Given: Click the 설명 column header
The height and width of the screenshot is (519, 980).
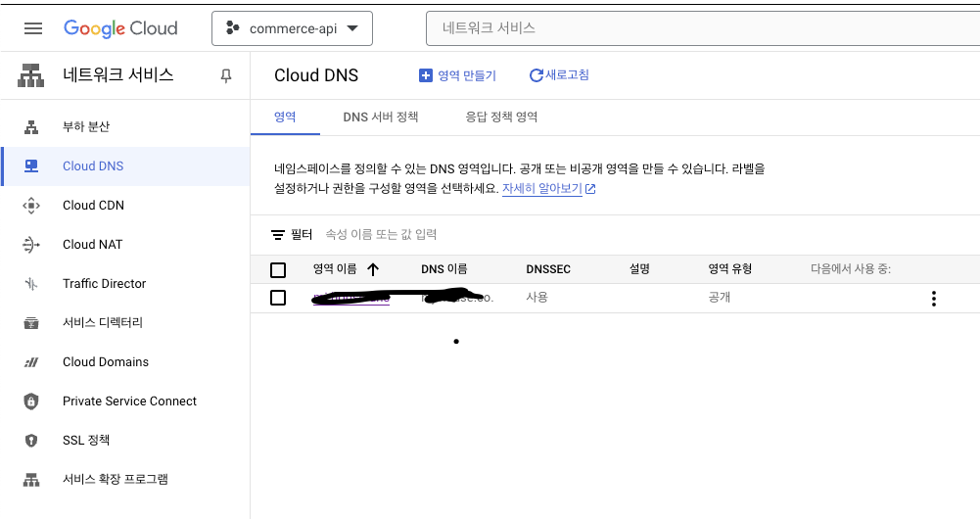Looking at the screenshot, I should [639, 269].
